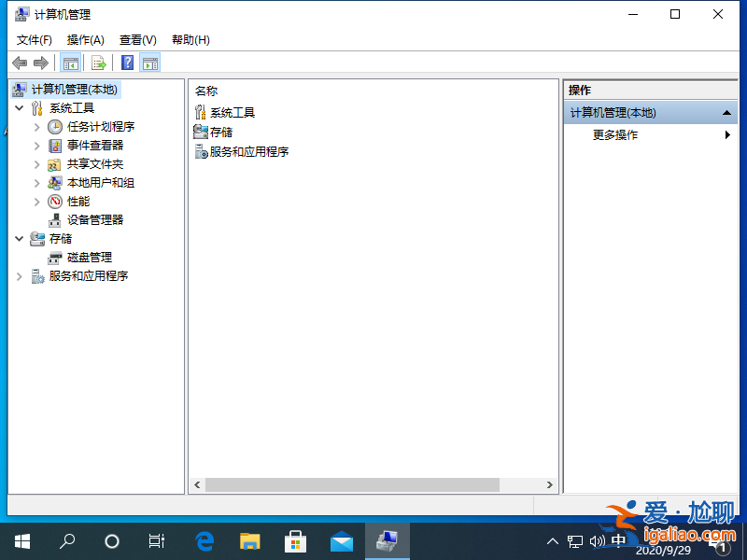The image size is (747, 560).
Task: Click the export list toolbar icon
Action: point(99,63)
